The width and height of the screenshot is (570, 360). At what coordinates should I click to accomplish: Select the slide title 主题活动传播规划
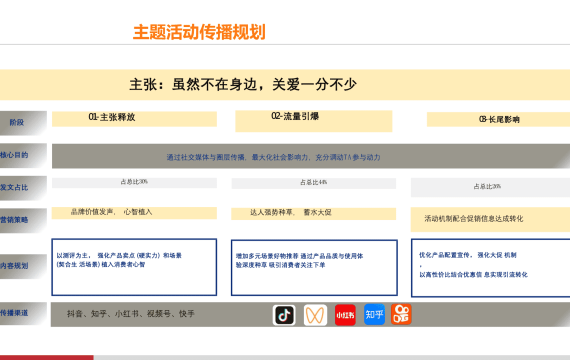199,32
